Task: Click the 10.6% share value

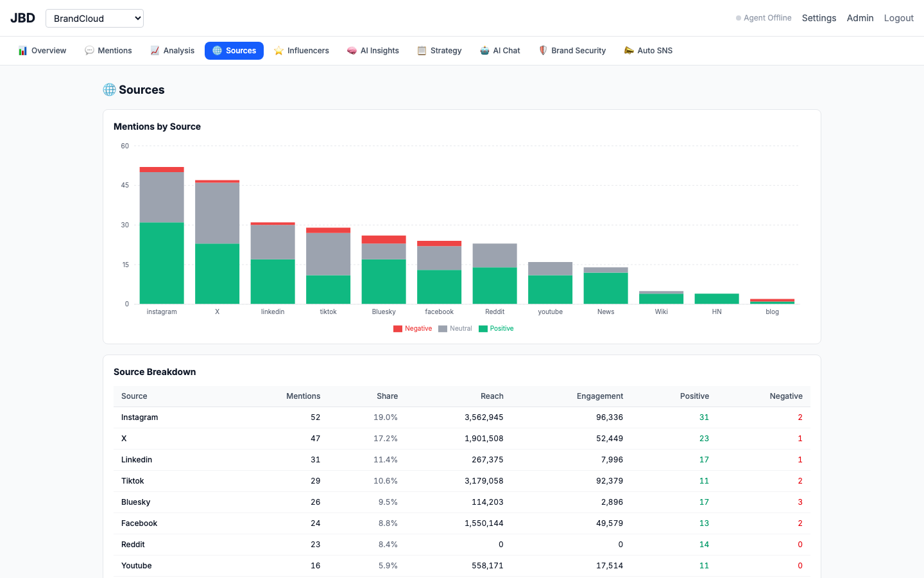Action: point(386,481)
